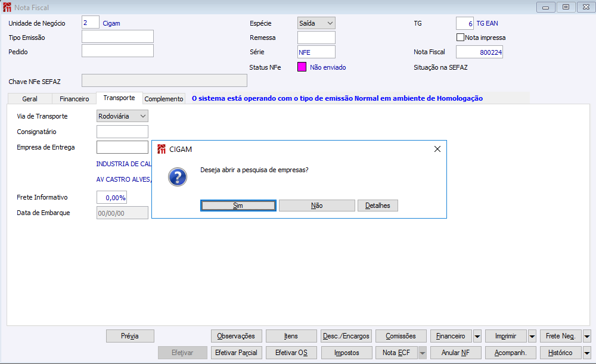The image size is (596, 364).
Task: Click the Consignatário input field
Action: point(122,132)
